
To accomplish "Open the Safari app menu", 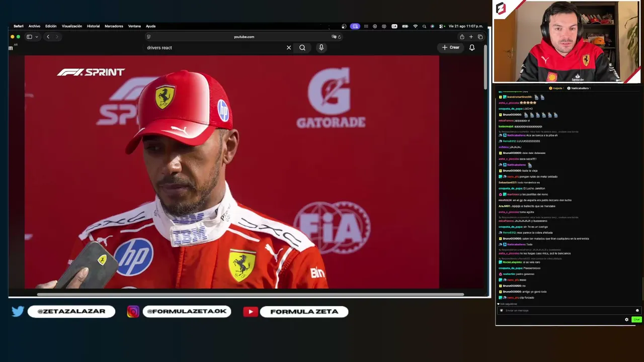I will click(x=19, y=26).
